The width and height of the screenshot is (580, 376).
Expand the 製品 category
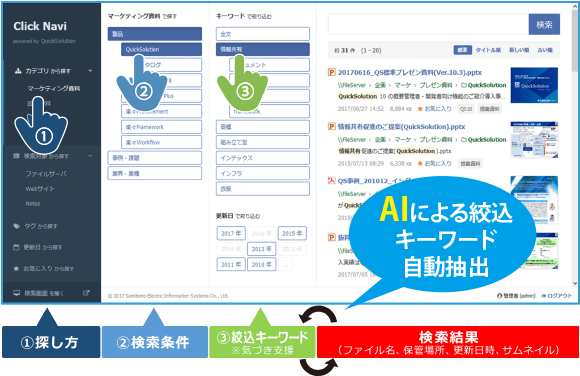pos(155,34)
